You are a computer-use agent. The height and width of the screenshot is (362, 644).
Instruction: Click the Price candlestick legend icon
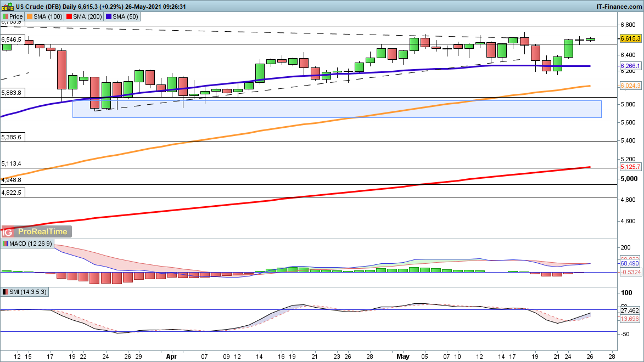tap(5, 16)
